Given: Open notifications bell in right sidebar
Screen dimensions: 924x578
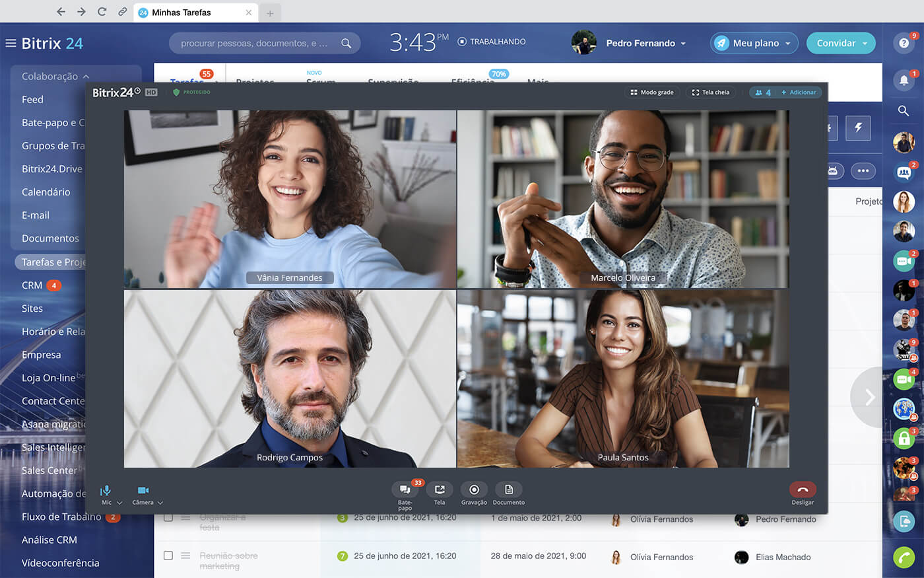Looking at the screenshot, I should point(904,81).
